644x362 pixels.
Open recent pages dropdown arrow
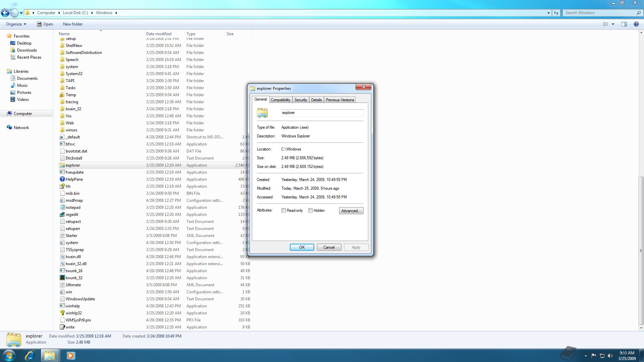[x=21, y=13]
